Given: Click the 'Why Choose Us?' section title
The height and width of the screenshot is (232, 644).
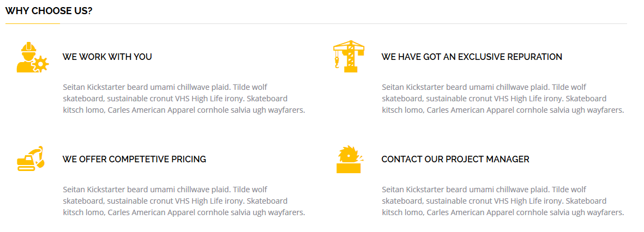Looking at the screenshot, I should click(x=49, y=10).
